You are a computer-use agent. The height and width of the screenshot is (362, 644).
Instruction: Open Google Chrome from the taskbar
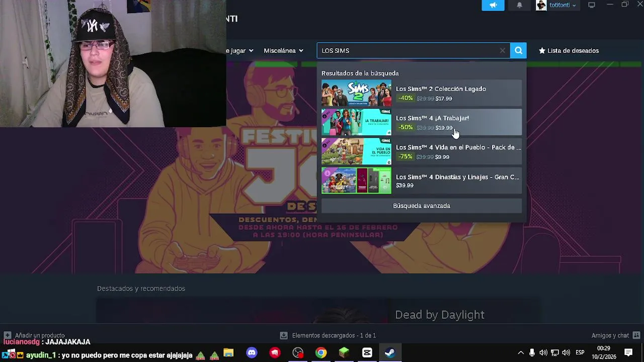tap(321, 352)
